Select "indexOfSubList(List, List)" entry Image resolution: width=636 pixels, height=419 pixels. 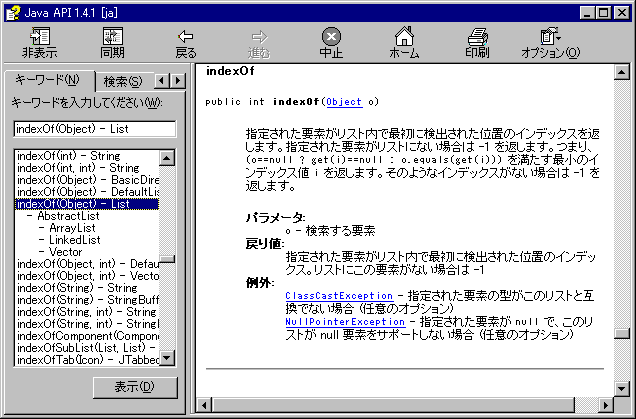pyautogui.click(x=87, y=348)
